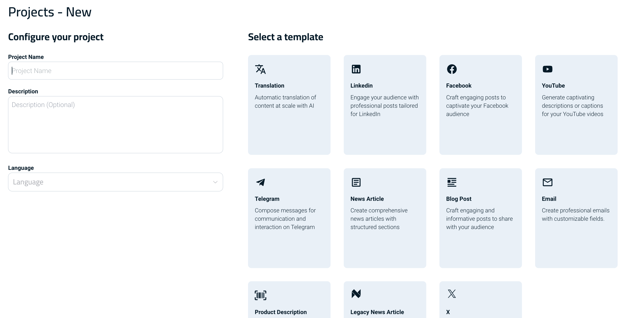Click the Email envelope icon

click(548, 182)
